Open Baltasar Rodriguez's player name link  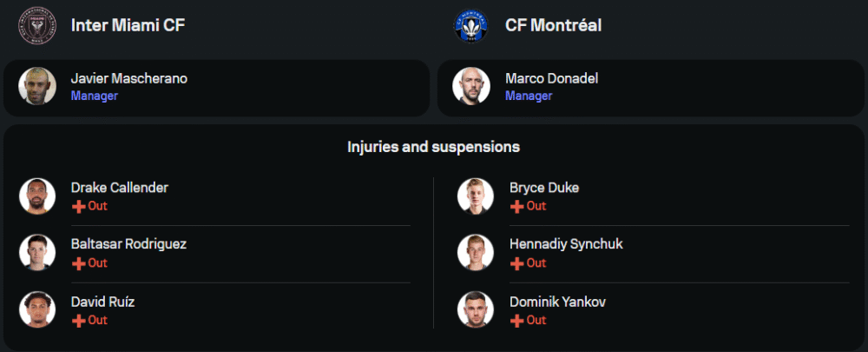(x=128, y=244)
